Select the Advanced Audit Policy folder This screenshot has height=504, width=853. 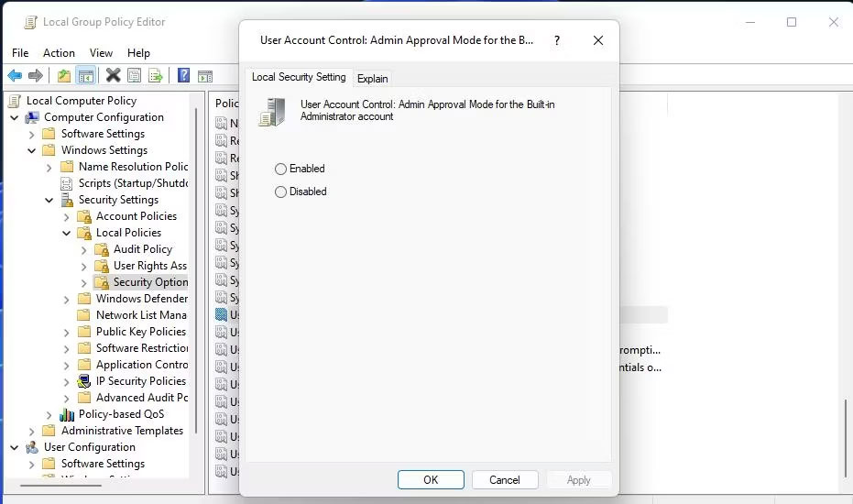(142, 398)
